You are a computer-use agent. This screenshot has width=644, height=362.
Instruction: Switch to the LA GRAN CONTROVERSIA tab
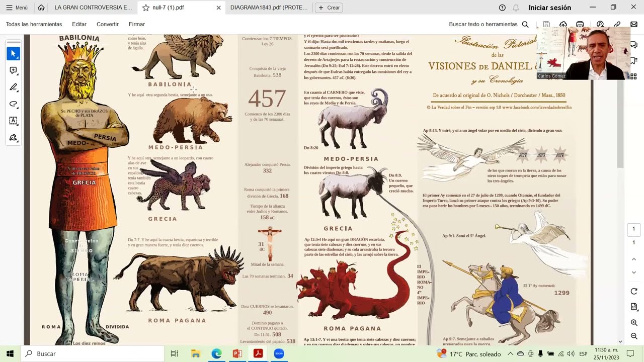[93, 8]
